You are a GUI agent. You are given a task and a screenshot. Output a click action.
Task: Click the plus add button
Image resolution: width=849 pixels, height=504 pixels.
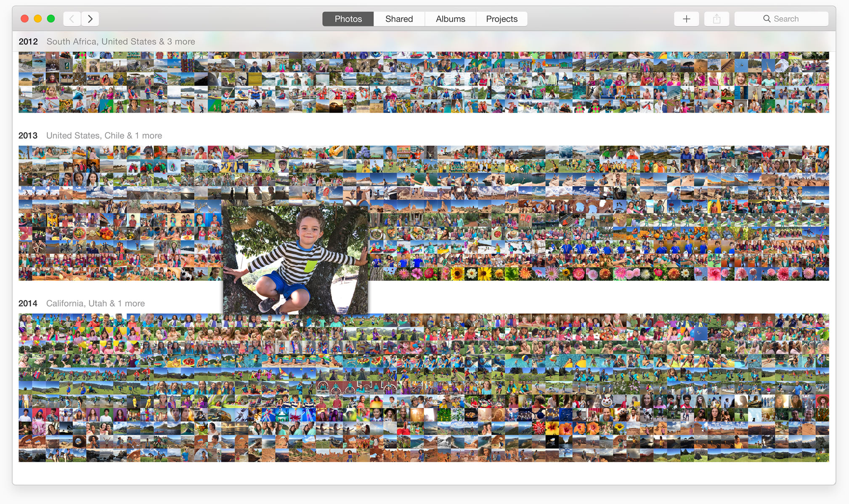(x=686, y=19)
